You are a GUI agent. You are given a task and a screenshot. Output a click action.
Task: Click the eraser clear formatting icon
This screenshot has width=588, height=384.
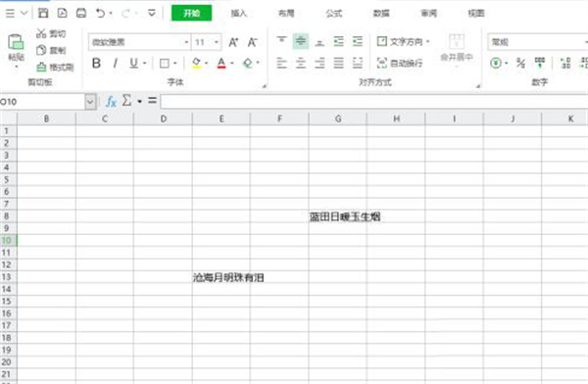(x=248, y=63)
